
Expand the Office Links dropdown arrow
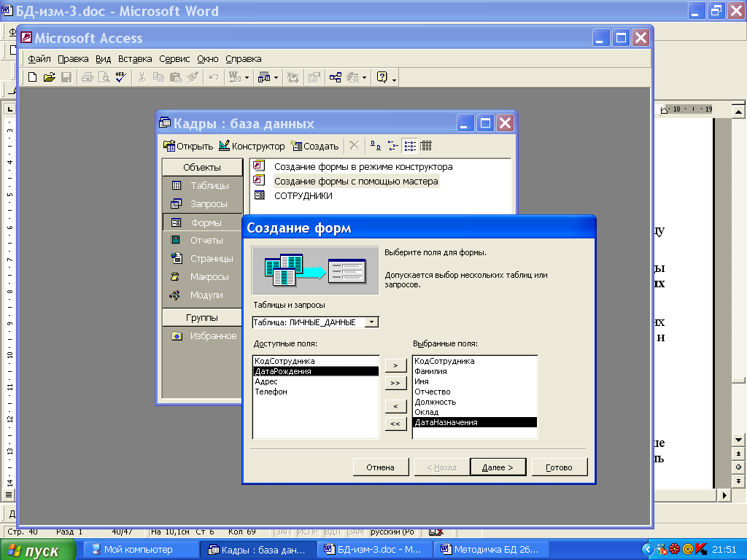point(247,77)
